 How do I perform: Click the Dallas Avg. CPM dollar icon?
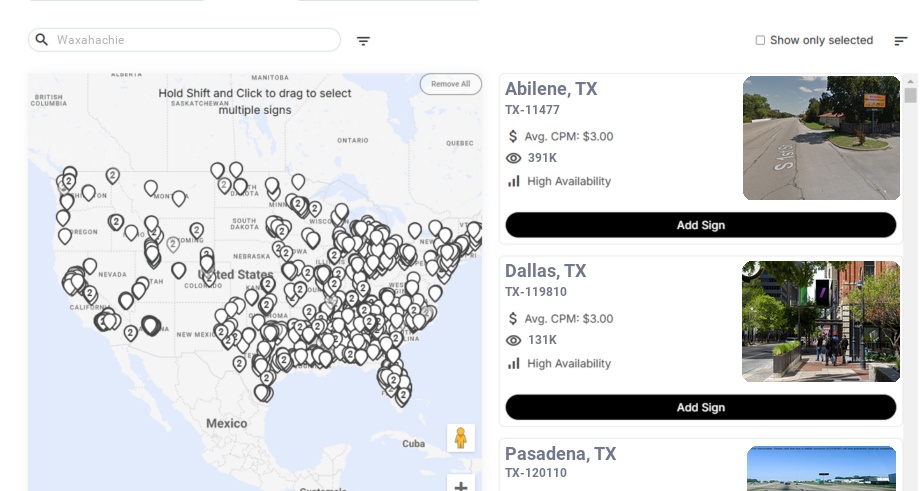514,319
